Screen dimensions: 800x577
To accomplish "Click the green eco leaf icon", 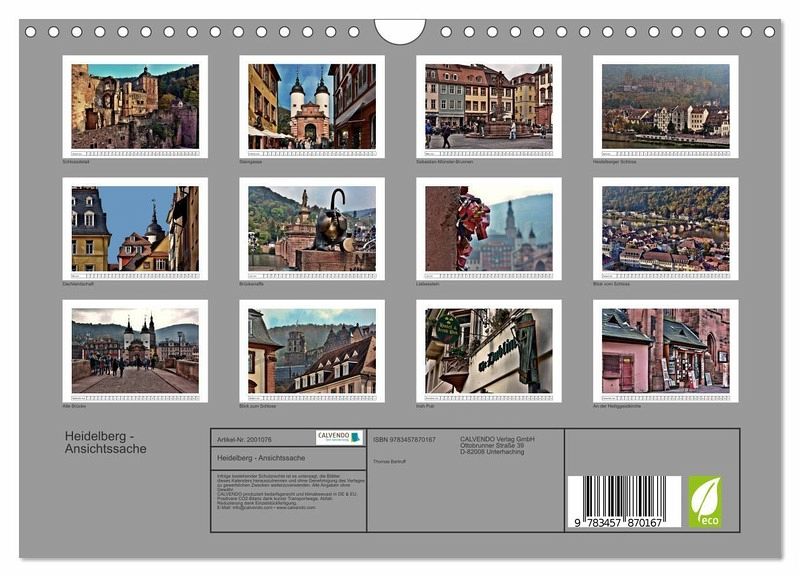I will (x=704, y=501).
